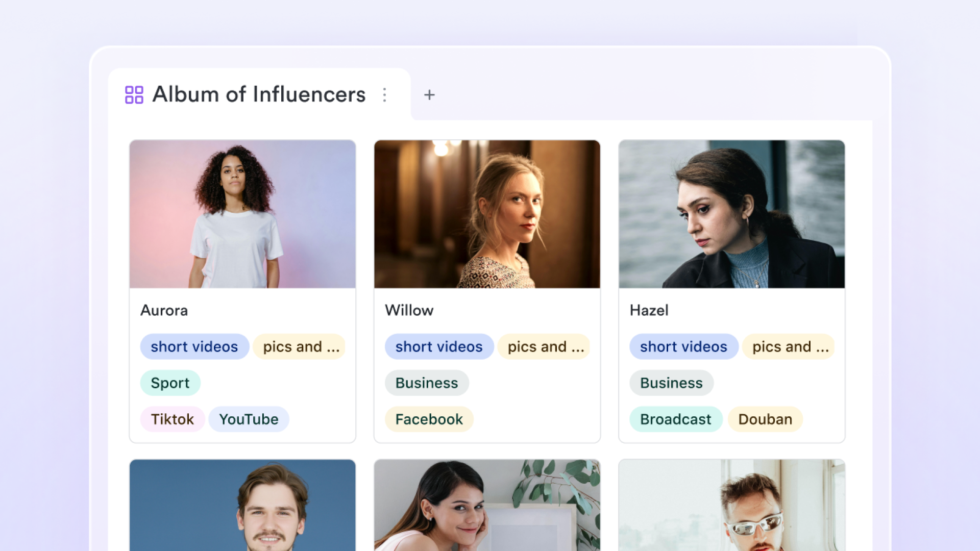Click the name Hazel

pos(649,310)
